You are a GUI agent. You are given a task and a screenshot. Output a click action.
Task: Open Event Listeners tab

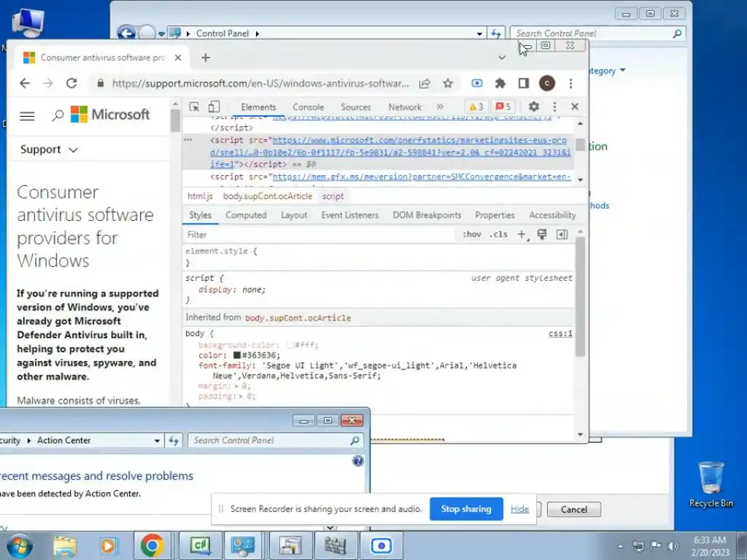pos(349,215)
